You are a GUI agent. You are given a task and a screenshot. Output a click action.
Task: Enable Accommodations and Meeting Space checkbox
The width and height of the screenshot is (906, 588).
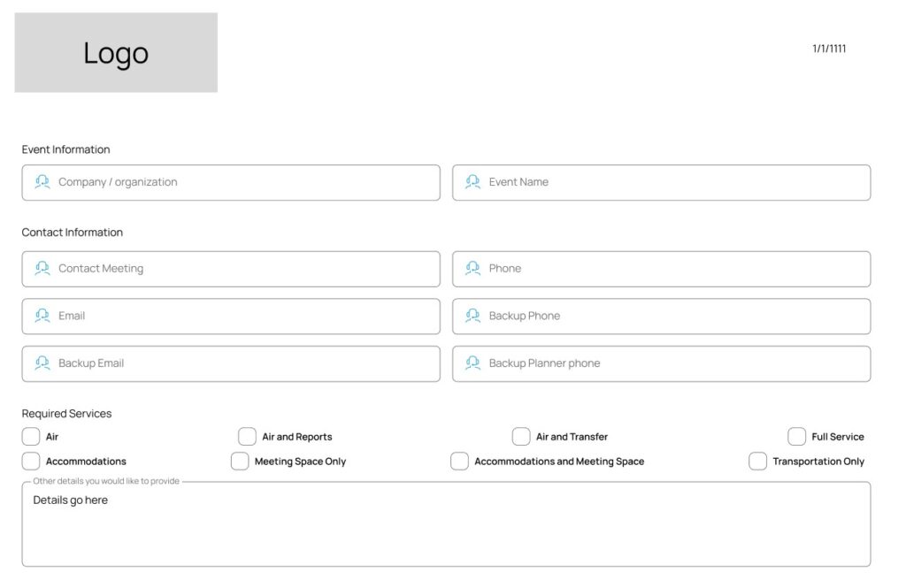pos(459,462)
